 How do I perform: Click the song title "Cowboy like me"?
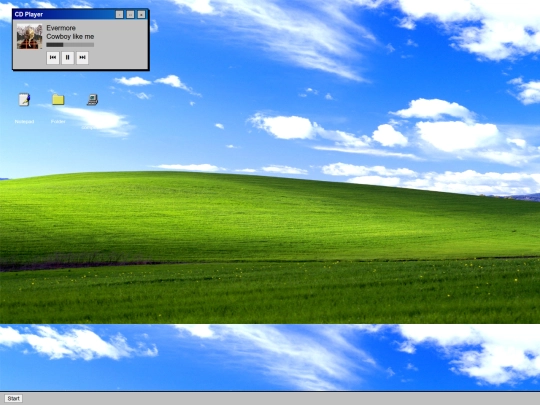[70, 37]
